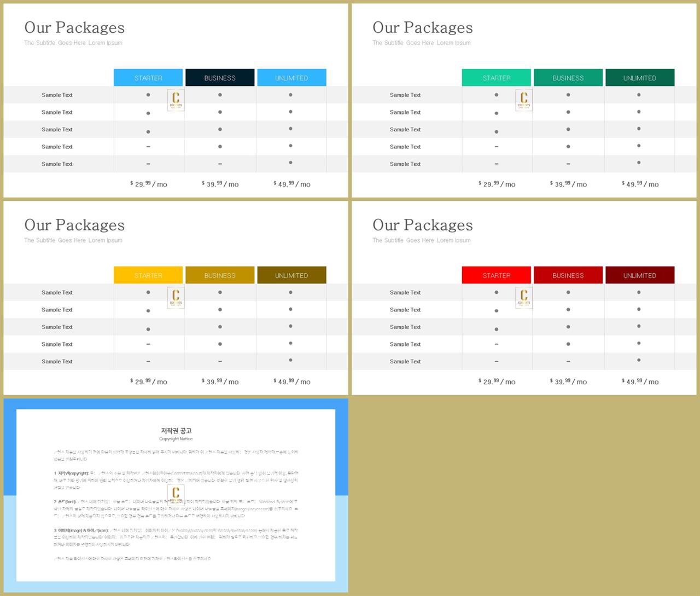Click the Our Packages title on red slide
The image size is (700, 596).
point(423,225)
